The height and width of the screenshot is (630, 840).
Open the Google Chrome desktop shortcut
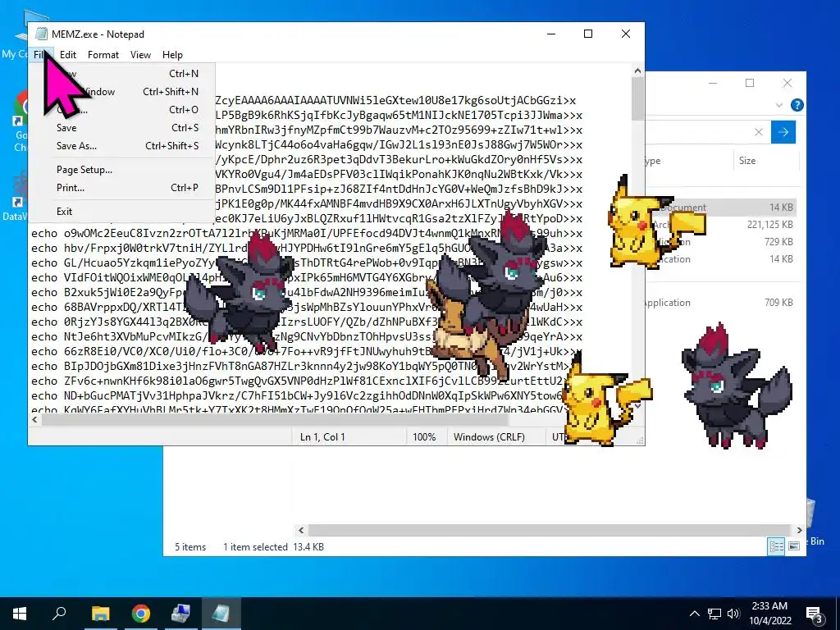pyautogui.click(x=20, y=121)
